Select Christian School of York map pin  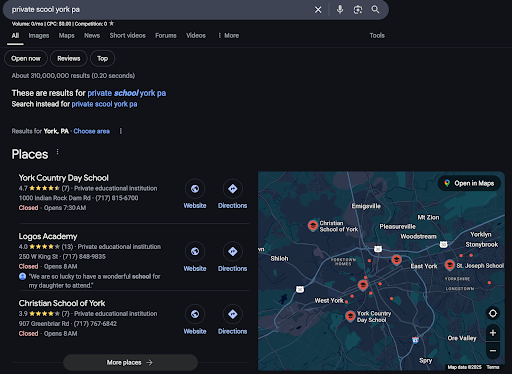point(313,226)
